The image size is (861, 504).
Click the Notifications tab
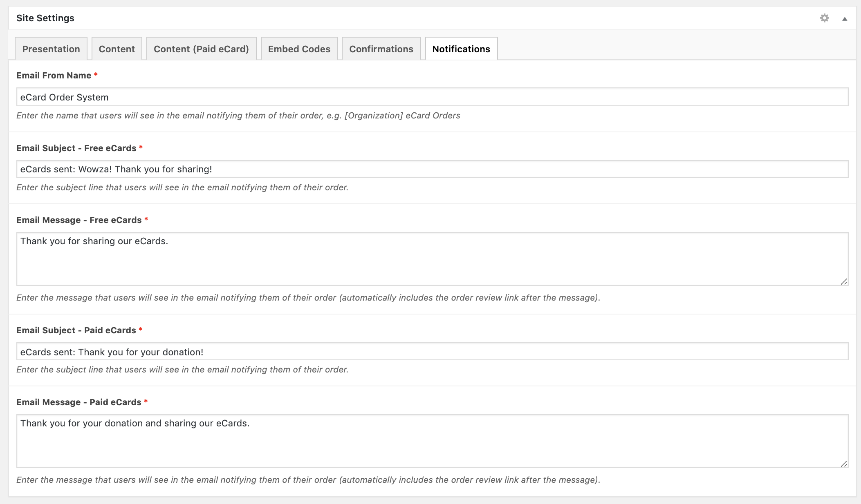(461, 49)
